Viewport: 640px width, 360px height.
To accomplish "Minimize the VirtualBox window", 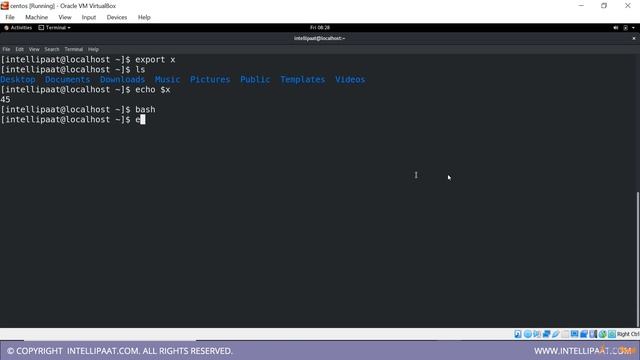I will coord(581,6).
